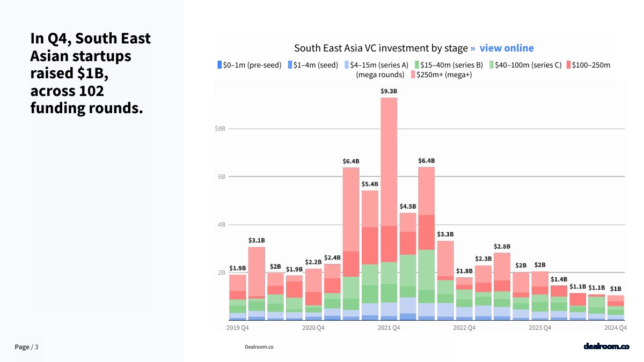Click the pre-seed legend color square
This screenshot has height=362, width=644.
coord(219,65)
